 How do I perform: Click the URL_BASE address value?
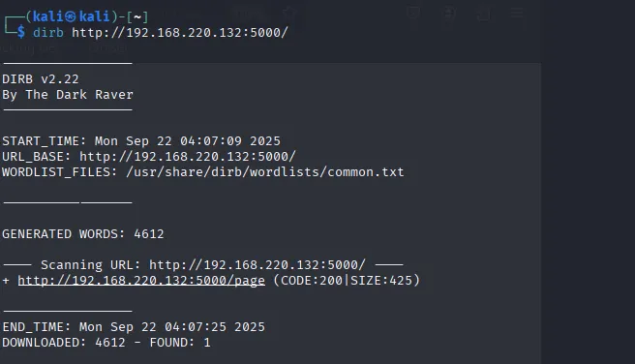[x=188, y=157]
